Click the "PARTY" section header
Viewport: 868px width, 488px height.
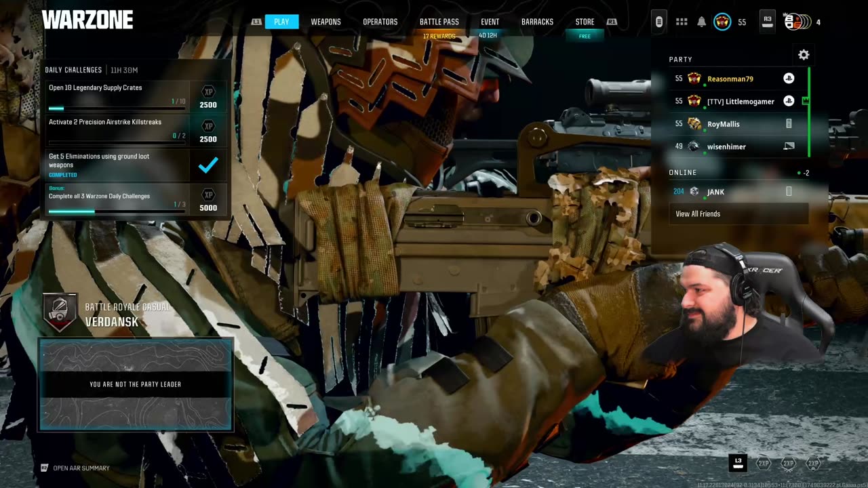[x=681, y=60]
